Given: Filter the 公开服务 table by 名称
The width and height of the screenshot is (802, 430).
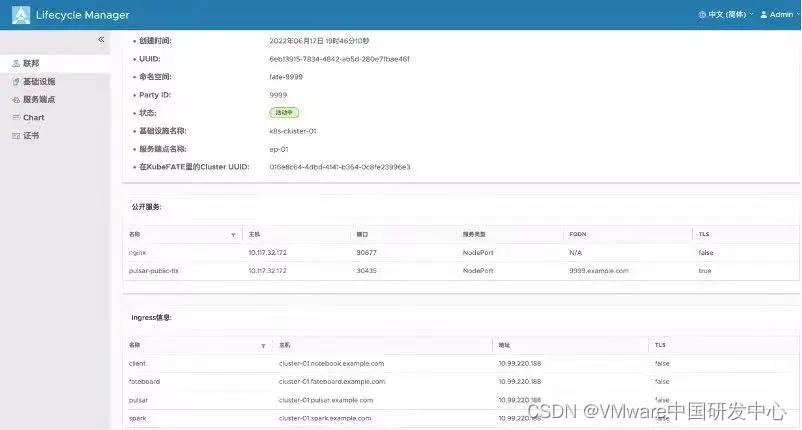Looking at the screenshot, I should click(233, 235).
